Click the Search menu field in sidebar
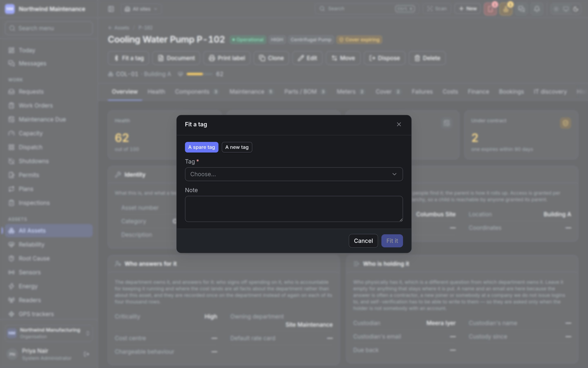This screenshot has height=368, width=588. pyautogui.click(x=49, y=28)
